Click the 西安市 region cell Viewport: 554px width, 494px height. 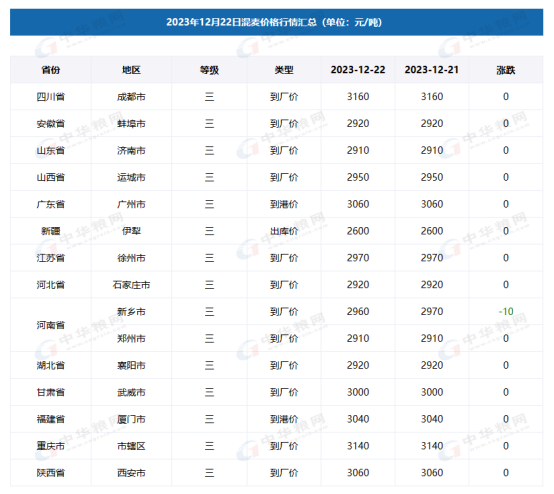coord(131,473)
